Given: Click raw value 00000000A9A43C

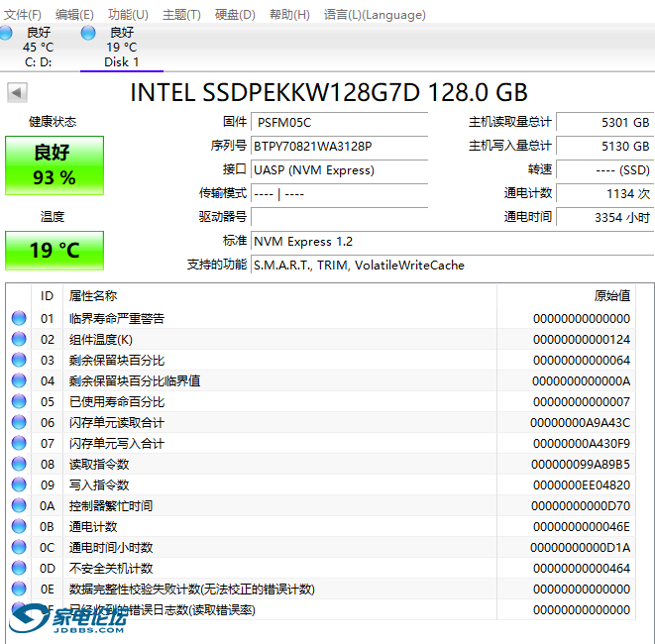Looking at the screenshot, I should coord(581,423).
